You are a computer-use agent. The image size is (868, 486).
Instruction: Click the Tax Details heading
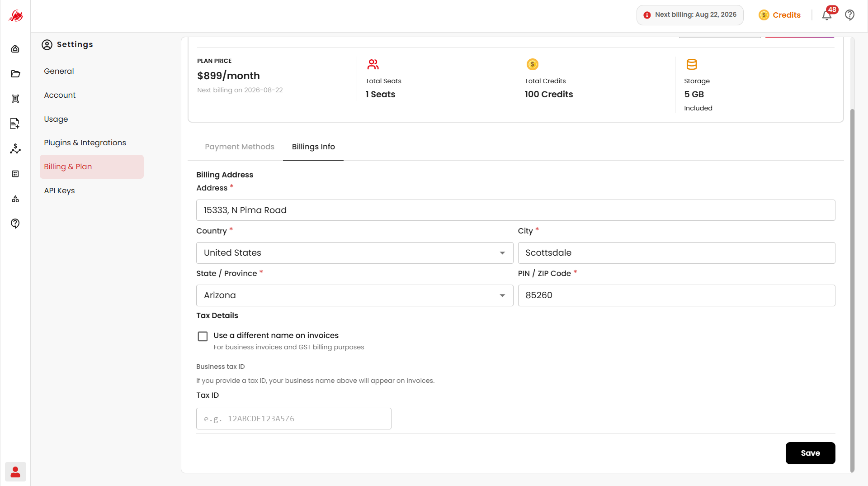click(217, 315)
